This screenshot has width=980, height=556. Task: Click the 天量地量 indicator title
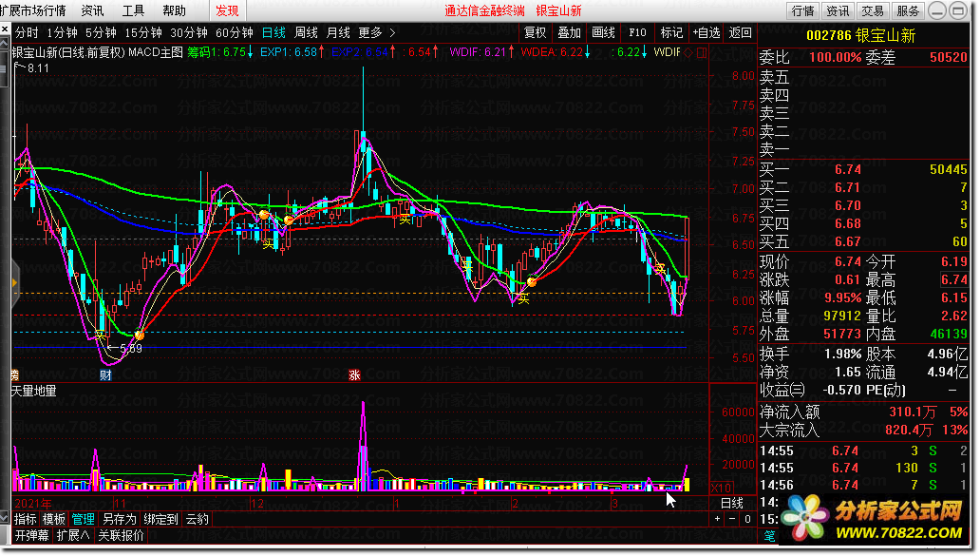(34, 391)
